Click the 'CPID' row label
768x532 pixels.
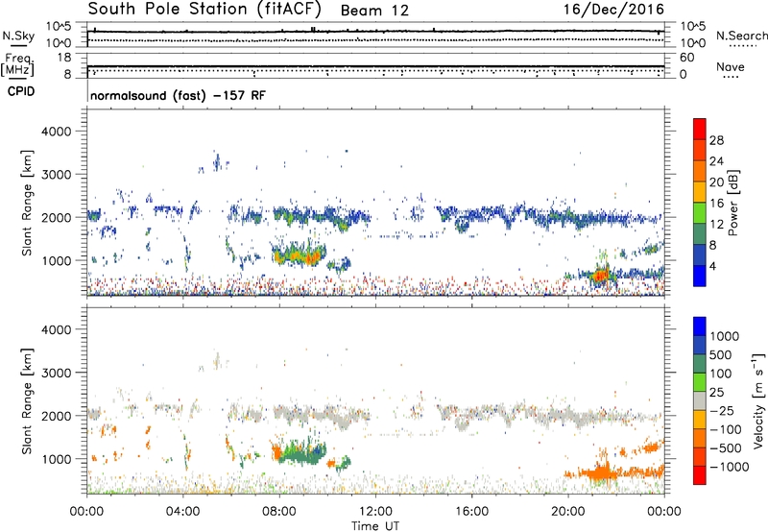pos(21,91)
